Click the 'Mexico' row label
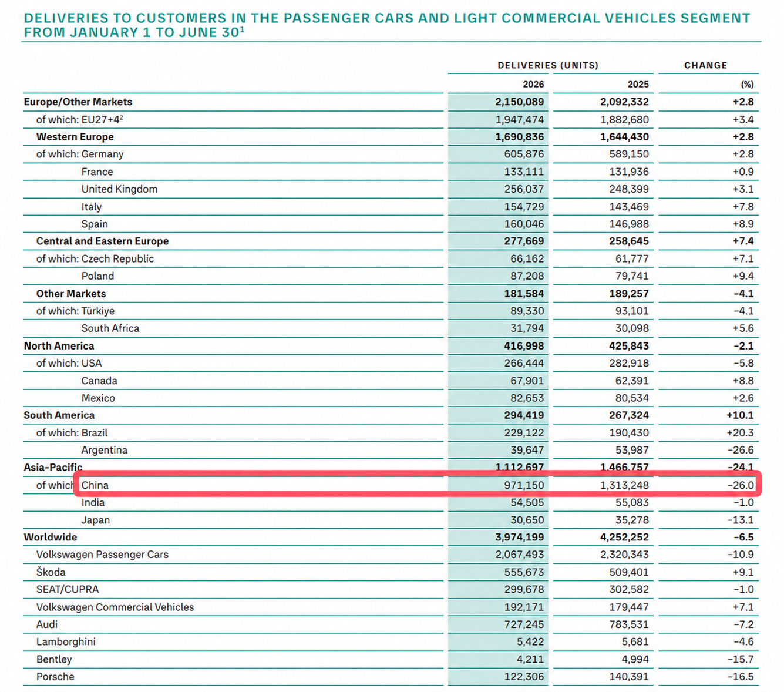The width and height of the screenshot is (784, 692). [98, 398]
